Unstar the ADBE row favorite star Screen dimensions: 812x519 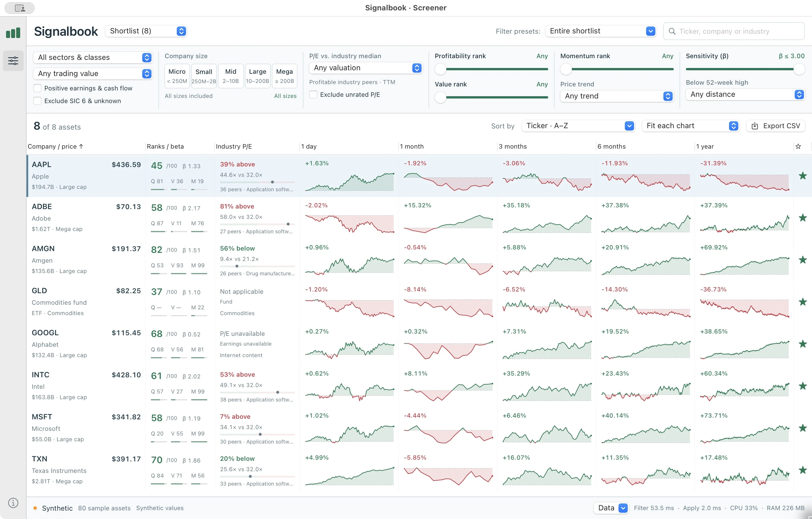pos(802,218)
